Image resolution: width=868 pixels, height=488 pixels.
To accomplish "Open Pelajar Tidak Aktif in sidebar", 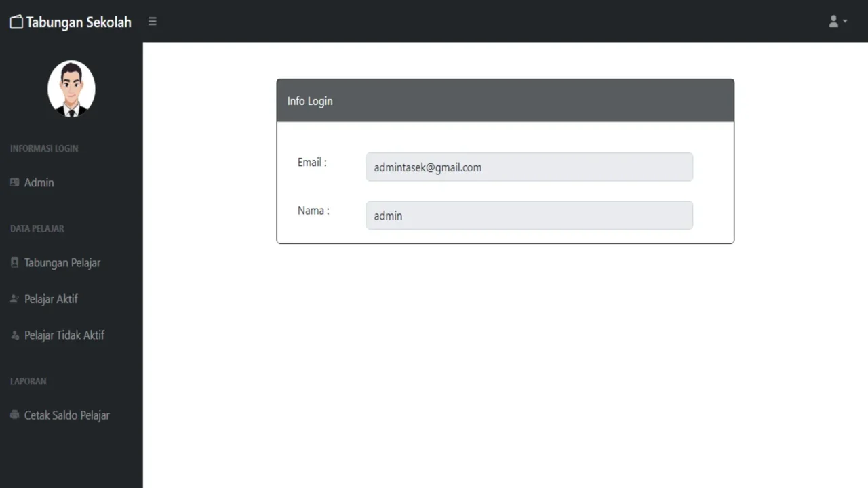I will click(64, 335).
